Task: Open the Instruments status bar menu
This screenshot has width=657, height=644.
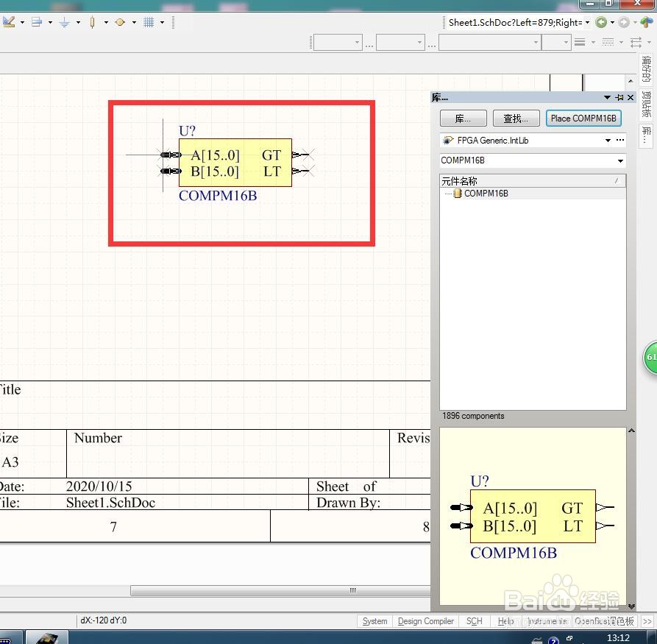Action: click(x=547, y=621)
